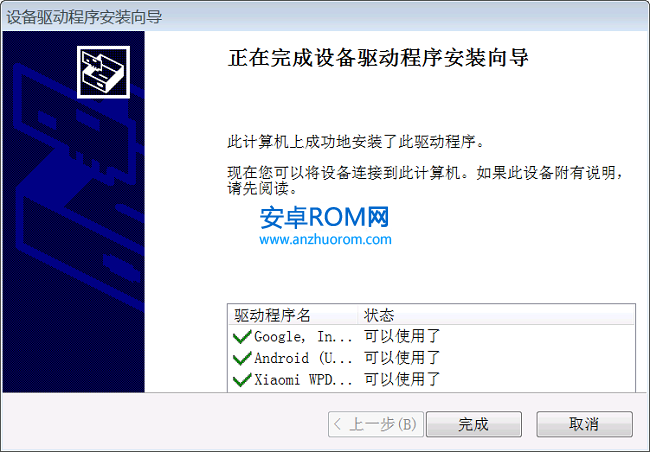Select the Xiaomi WPD... driver row

[x=431, y=379]
